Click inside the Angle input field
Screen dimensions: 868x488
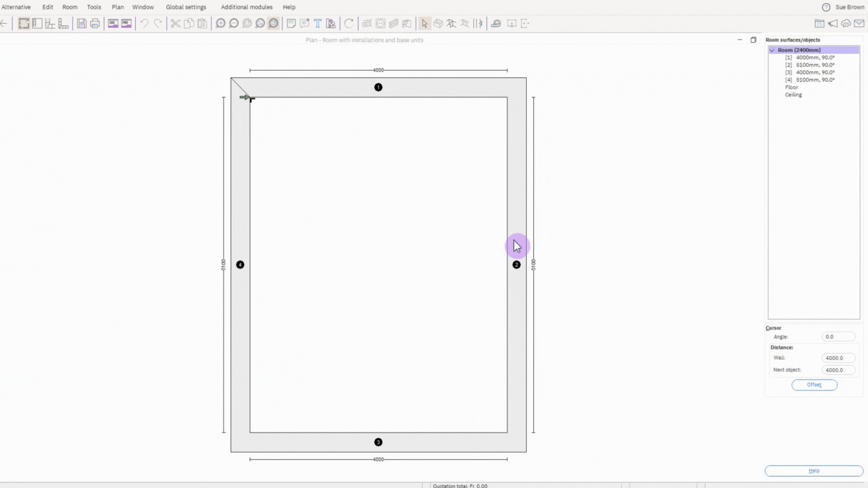[x=839, y=337]
